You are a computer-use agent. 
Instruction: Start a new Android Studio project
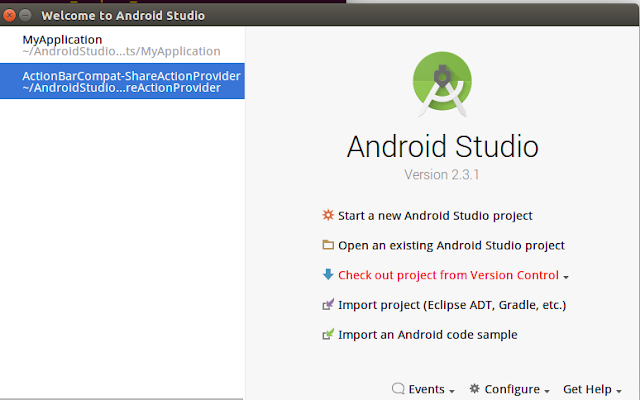pos(435,216)
